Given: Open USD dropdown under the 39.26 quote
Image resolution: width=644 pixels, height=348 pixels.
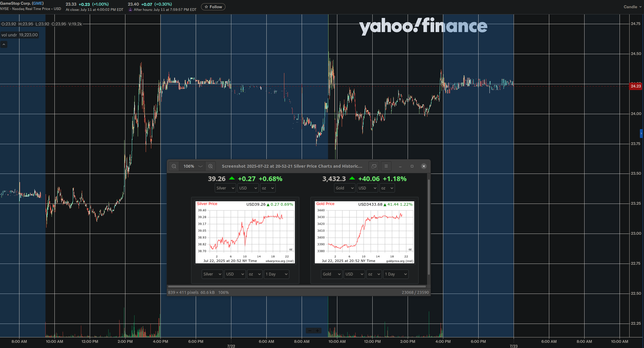Looking at the screenshot, I should [x=248, y=188].
